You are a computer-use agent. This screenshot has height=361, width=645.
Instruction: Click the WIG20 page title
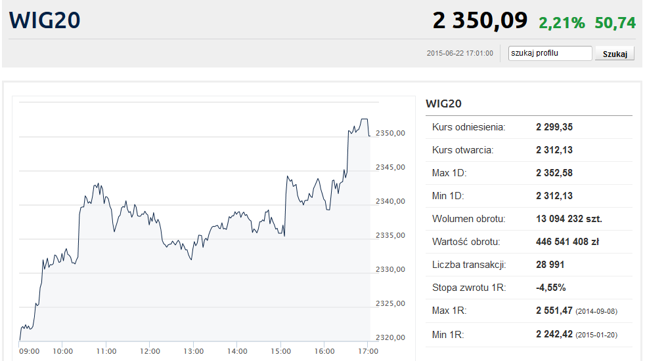[45, 20]
